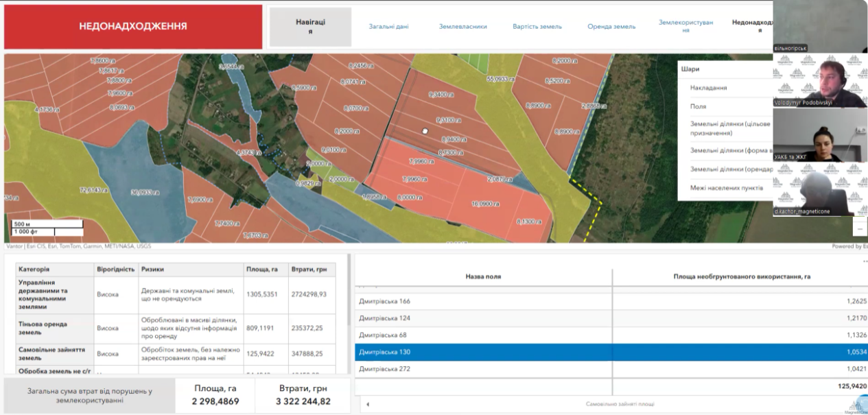Open the three-dot options above fields table

coord(863,261)
